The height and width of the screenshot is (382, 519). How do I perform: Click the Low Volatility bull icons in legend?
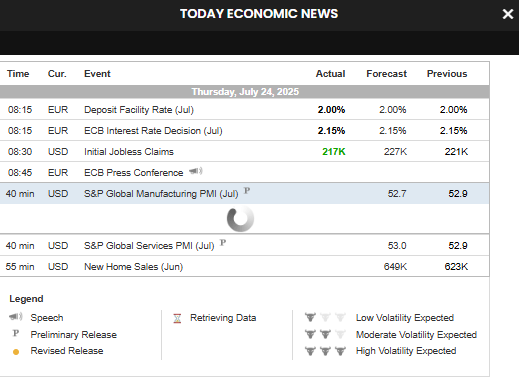click(325, 317)
